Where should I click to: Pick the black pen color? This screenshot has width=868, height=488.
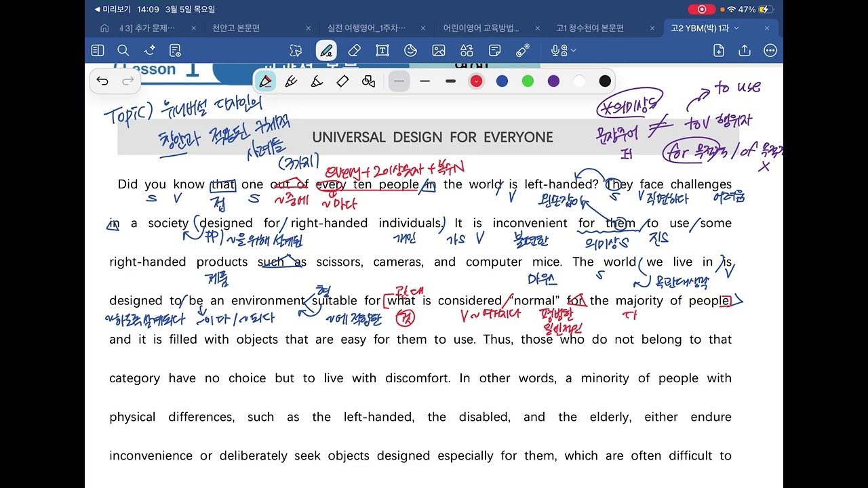click(605, 81)
